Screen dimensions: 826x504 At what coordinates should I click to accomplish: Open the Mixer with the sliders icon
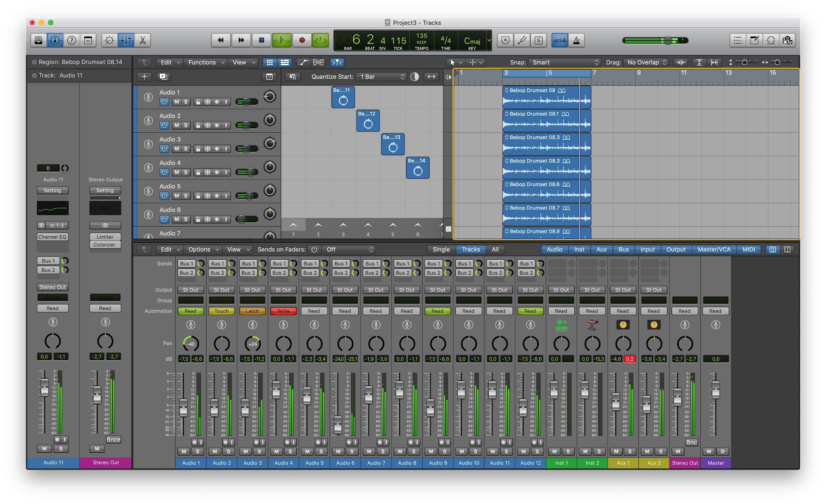(x=126, y=40)
